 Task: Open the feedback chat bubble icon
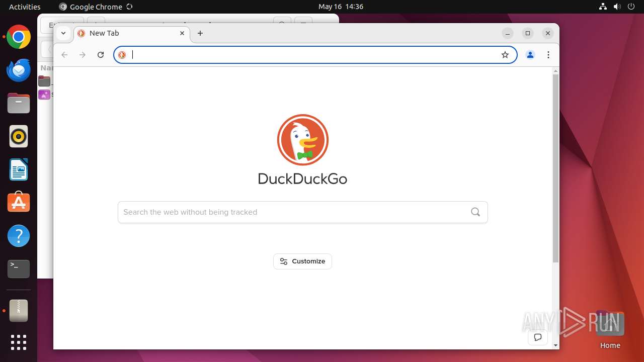click(x=538, y=337)
